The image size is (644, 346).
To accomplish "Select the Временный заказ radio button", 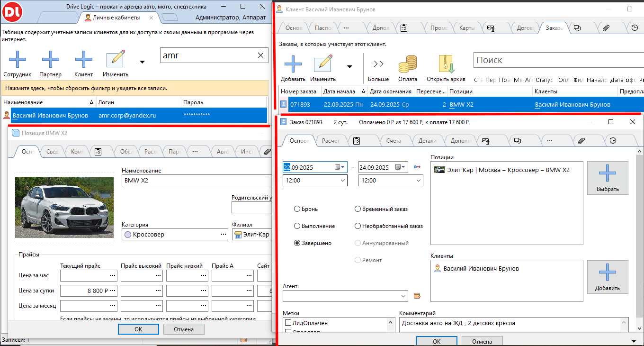I will [x=358, y=209].
